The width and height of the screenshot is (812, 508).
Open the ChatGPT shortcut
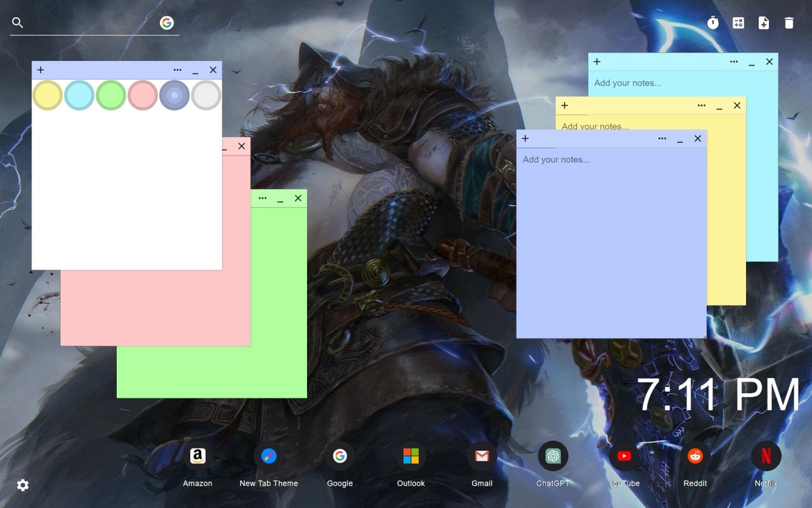pyautogui.click(x=553, y=464)
